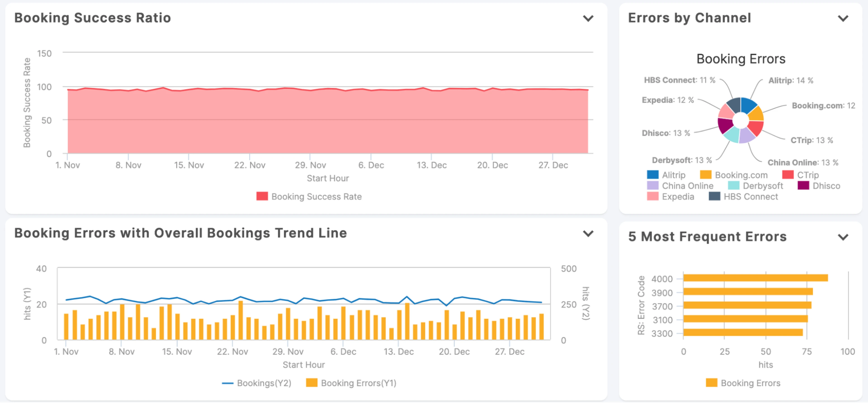Collapse Booking Errors with Overall Bookings Trend chevron
This screenshot has height=403, width=868.
588,233
